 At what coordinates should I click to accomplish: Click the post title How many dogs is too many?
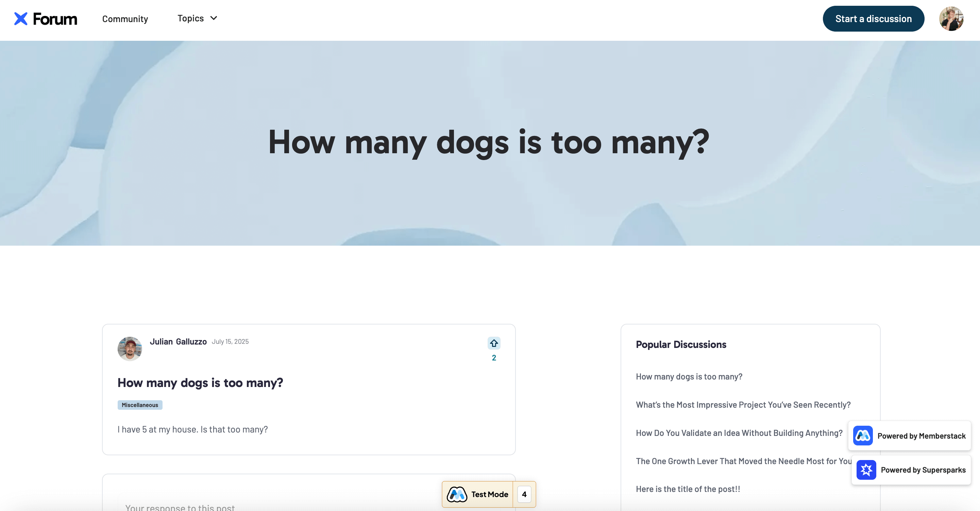200,383
